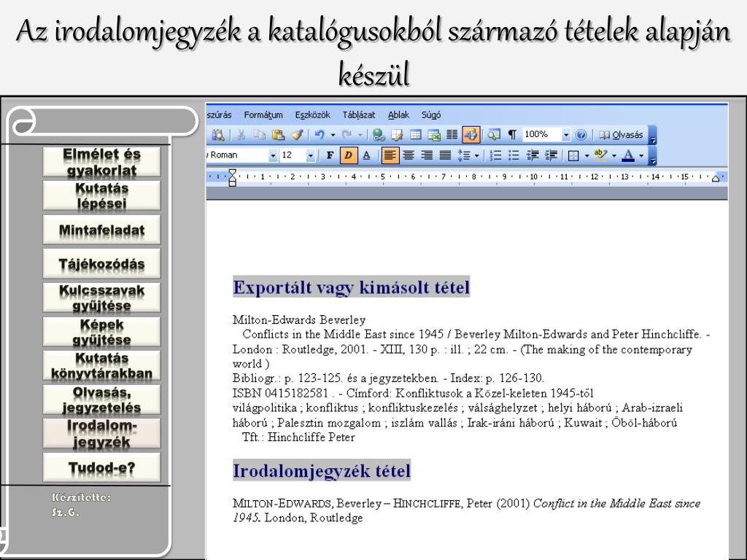This screenshot has height=560, width=747.
Task: Toggle italic (D) formatting
Action: 348,155
